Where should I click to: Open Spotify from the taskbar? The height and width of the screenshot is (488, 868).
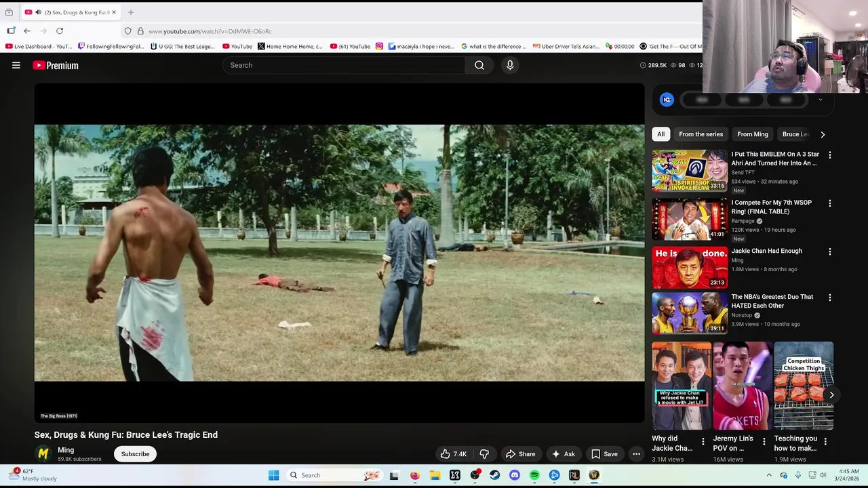click(x=534, y=475)
